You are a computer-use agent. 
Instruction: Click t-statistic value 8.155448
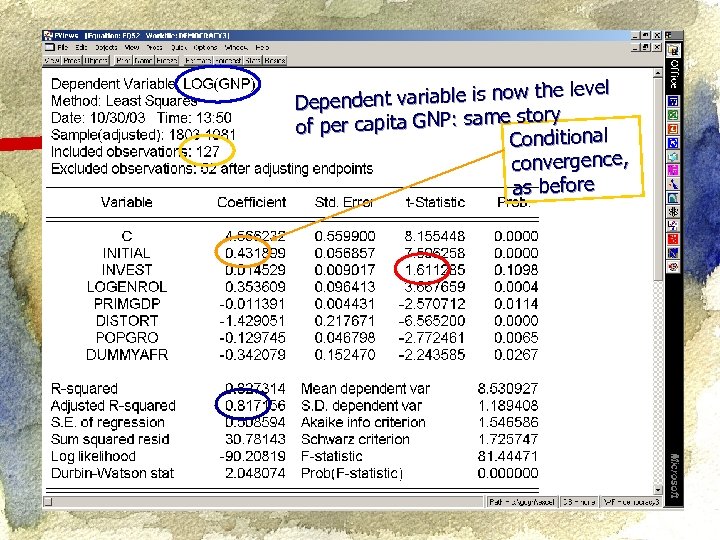(x=434, y=236)
